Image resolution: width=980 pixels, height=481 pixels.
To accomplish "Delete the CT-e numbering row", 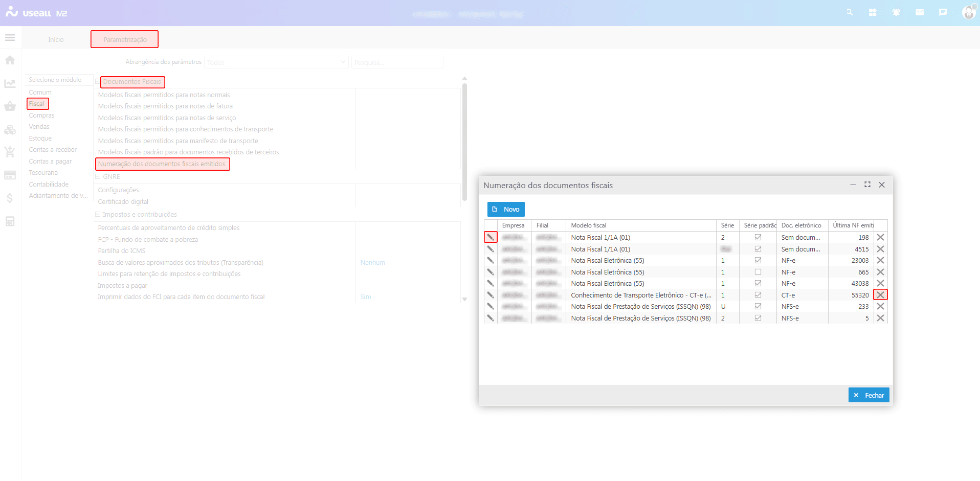I will 880,295.
